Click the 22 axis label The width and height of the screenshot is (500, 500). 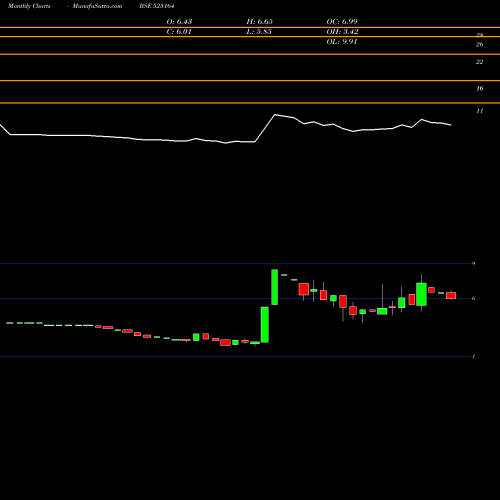click(x=479, y=62)
